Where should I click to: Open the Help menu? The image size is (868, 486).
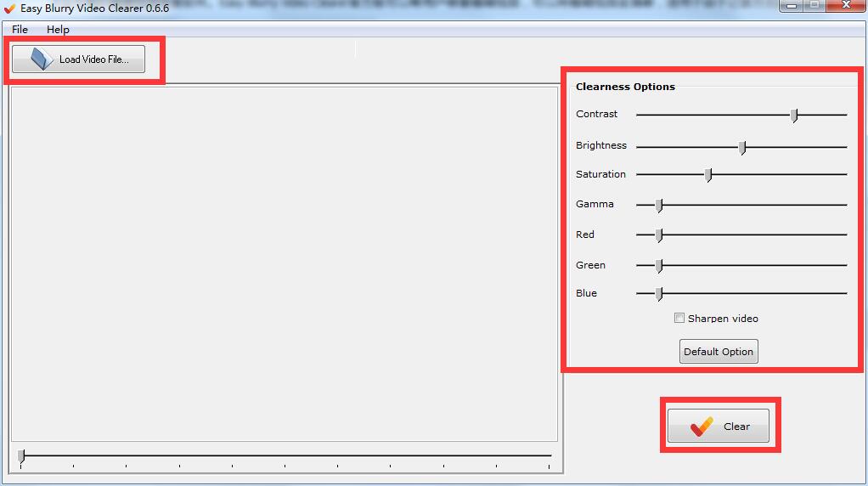pos(58,30)
